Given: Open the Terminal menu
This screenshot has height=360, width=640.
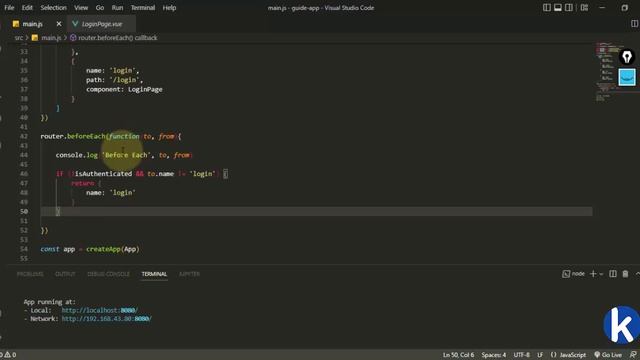Looking at the screenshot, I should click(x=142, y=8).
